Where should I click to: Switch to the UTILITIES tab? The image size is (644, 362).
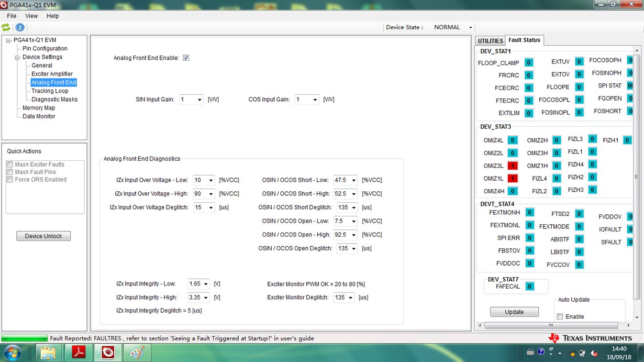[490, 41]
